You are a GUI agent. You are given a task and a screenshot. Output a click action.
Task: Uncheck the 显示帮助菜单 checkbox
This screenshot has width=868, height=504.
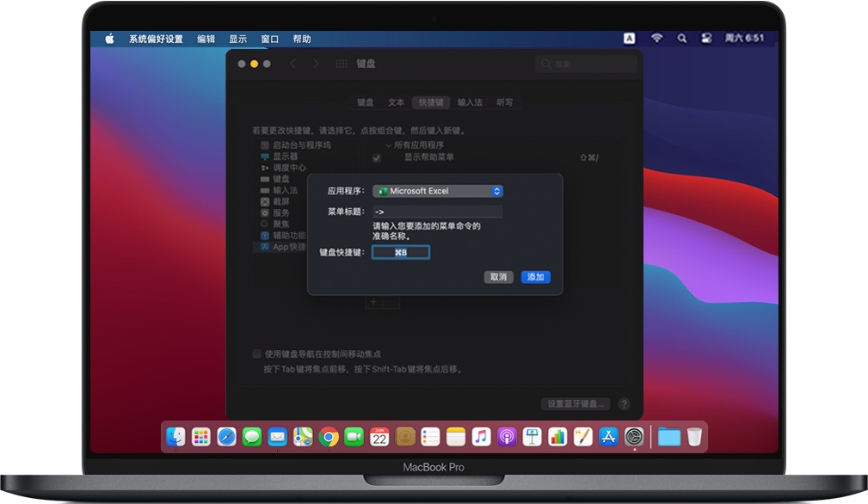376,158
